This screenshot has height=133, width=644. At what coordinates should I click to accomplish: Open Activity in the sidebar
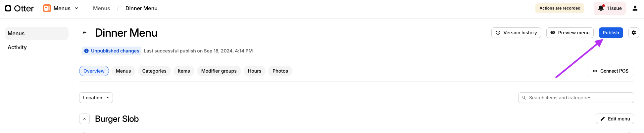[17, 47]
